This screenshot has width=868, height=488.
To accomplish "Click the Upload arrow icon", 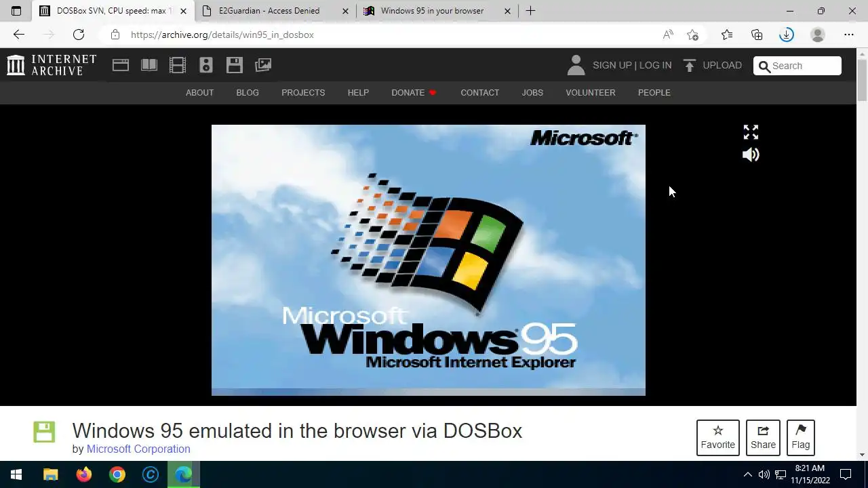I will coord(690,65).
